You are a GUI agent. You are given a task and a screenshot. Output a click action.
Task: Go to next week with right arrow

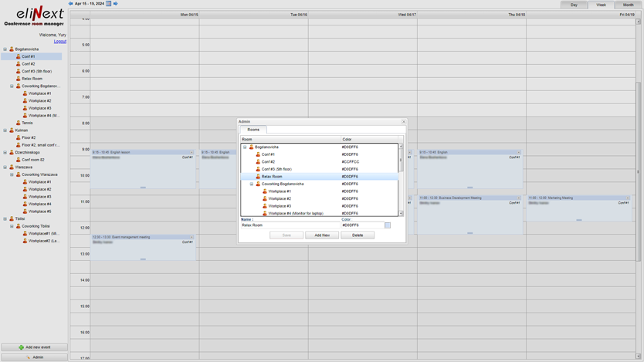click(116, 4)
